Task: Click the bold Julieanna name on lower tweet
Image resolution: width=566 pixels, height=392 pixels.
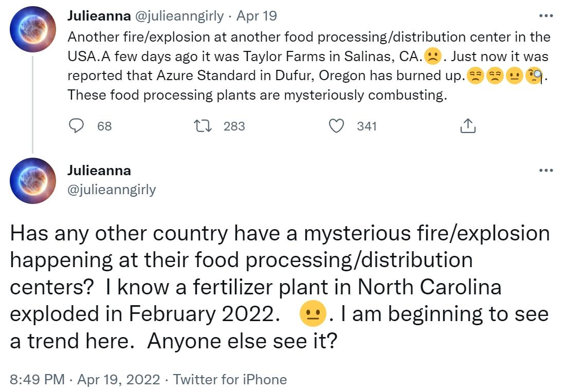Action: coord(99,171)
